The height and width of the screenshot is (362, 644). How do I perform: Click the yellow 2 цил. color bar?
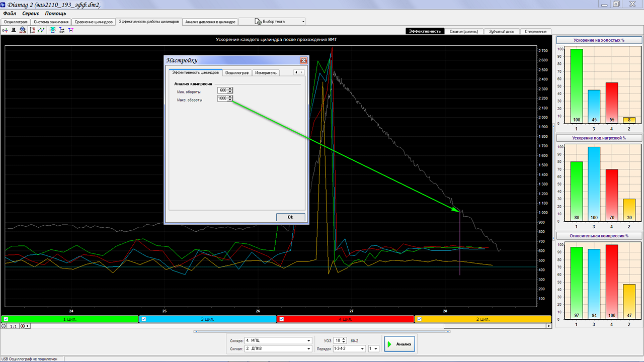[483, 319]
